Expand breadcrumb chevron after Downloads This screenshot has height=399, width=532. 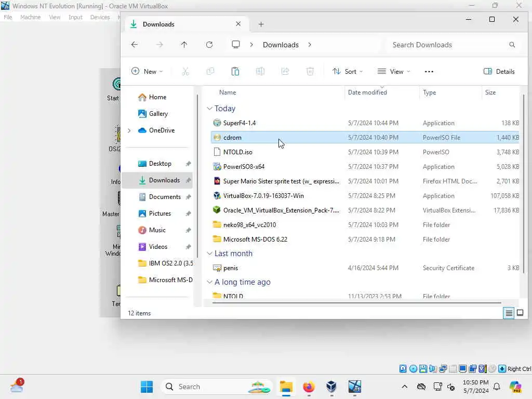310,45
